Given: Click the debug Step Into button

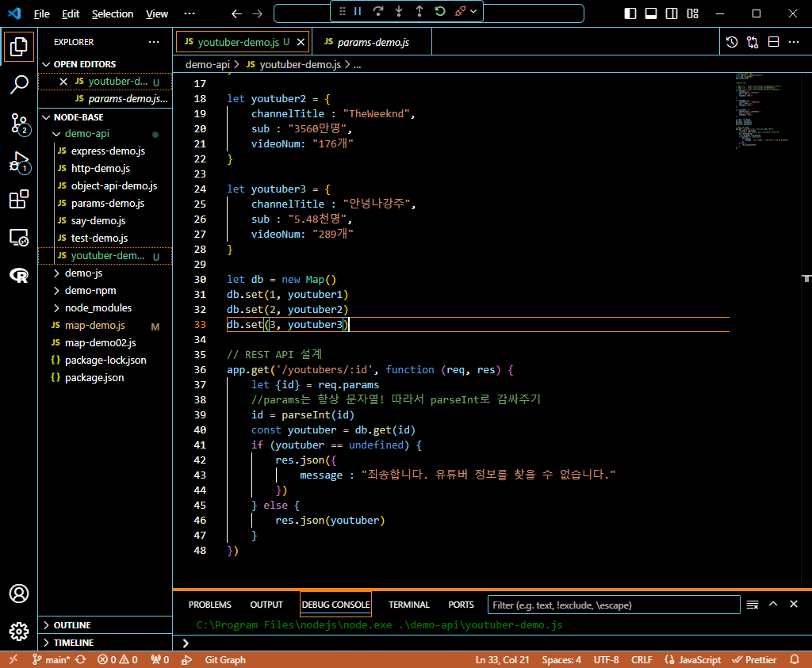Looking at the screenshot, I should point(399,11).
